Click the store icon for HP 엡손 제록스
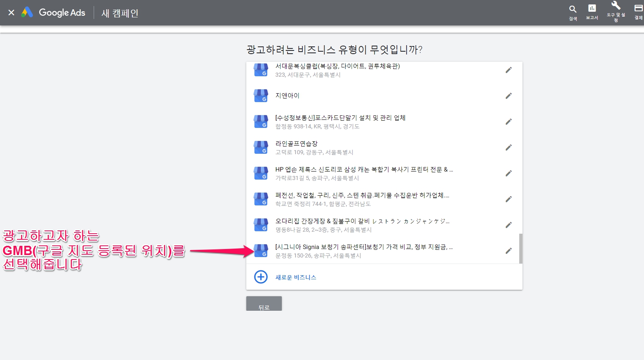The height and width of the screenshot is (360, 644). click(x=261, y=173)
